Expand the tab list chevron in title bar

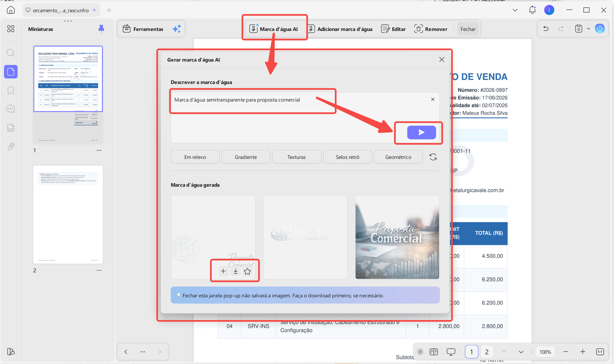coord(515,10)
